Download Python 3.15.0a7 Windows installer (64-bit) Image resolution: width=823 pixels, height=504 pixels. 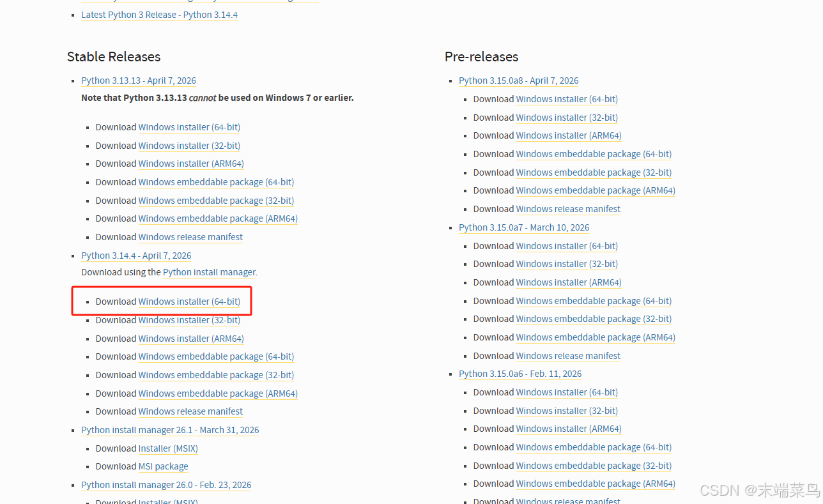567,246
